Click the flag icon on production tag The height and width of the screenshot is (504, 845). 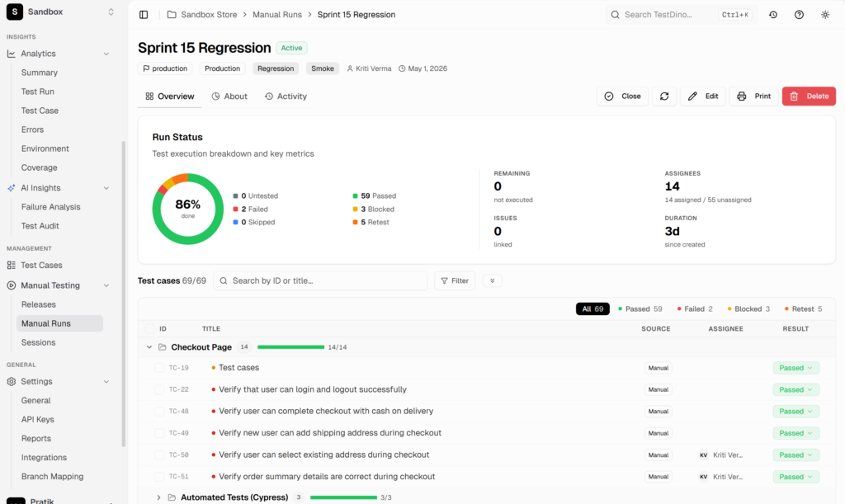click(x=146, y=68)
